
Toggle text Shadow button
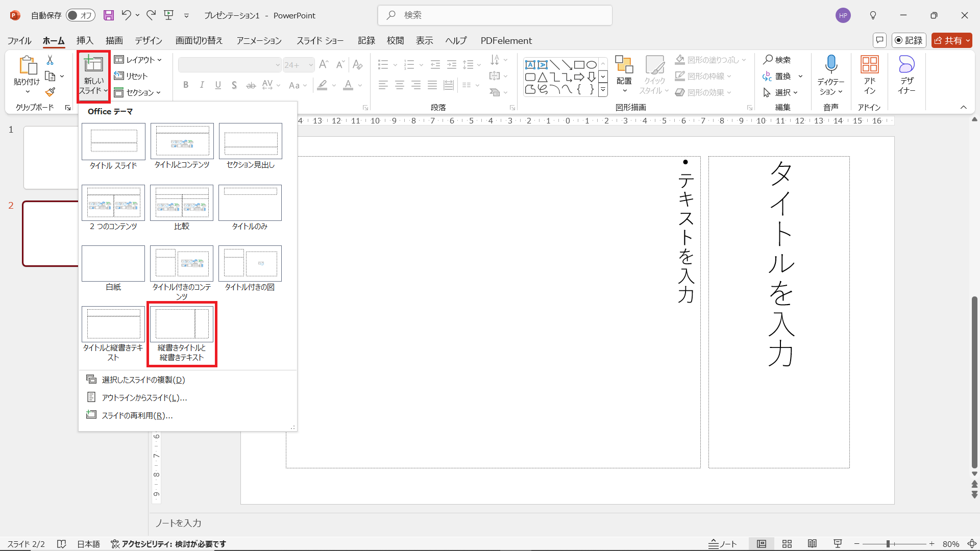(234, 85)
